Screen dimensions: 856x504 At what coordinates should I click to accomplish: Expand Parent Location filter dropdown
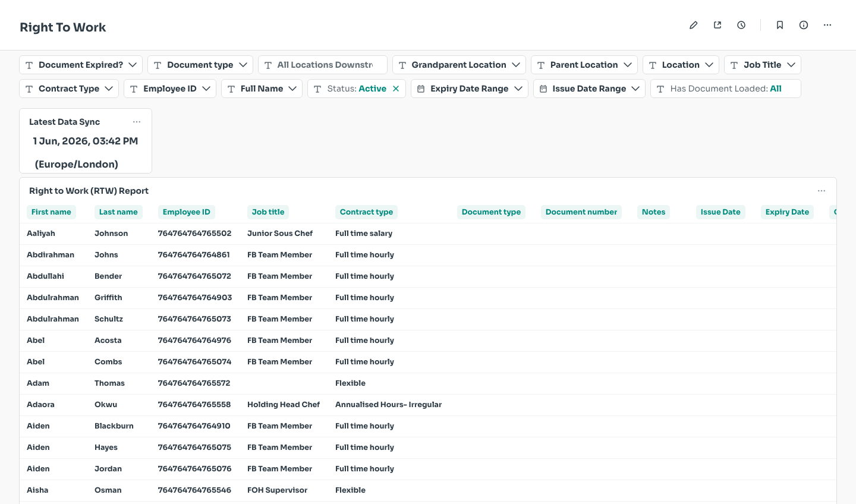[584, 65]
